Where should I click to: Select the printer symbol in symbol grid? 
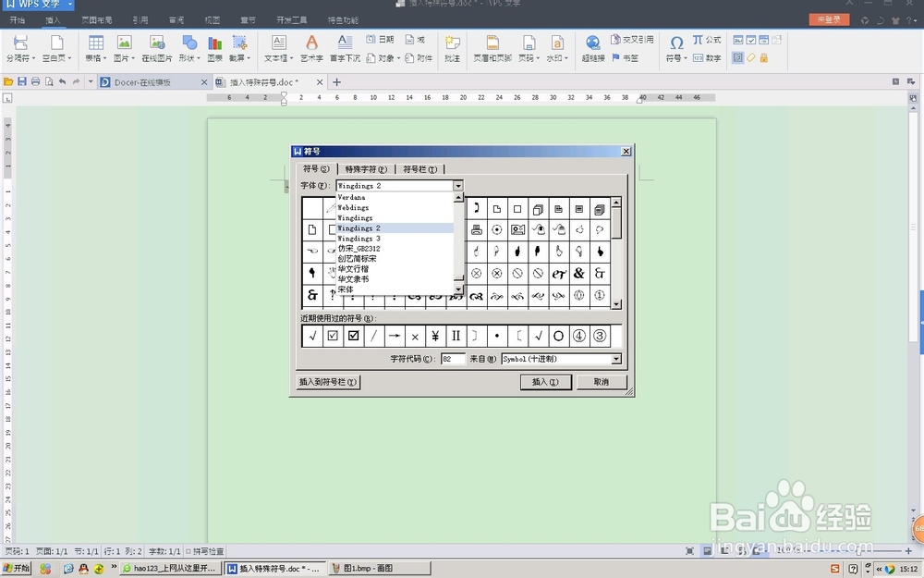pos(476,229)
